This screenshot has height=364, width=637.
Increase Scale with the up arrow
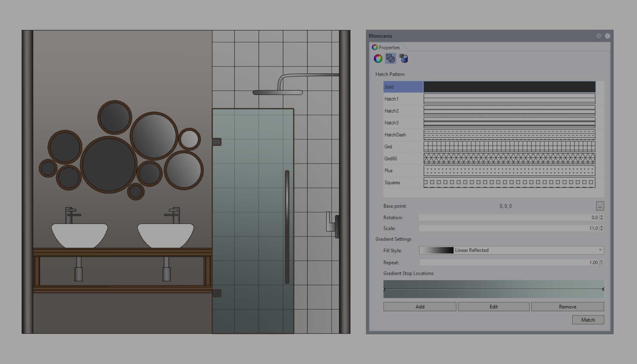(601, 227)
